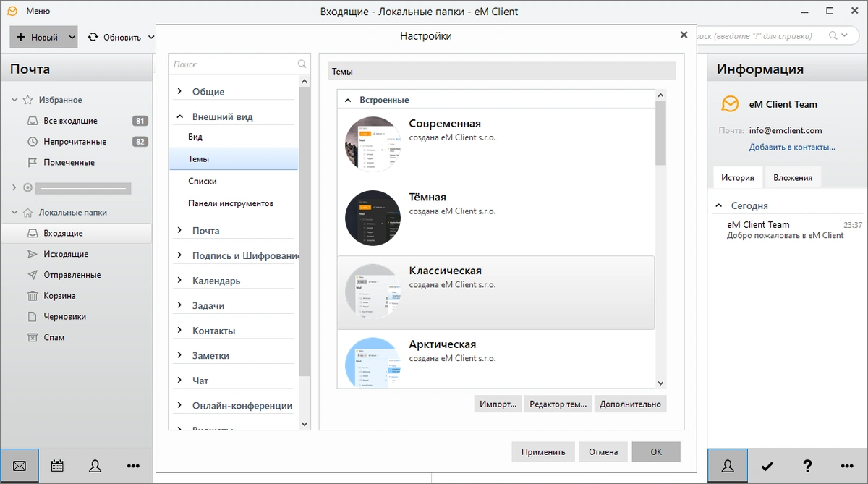Open right sidebar ellipsis options
Screen dimensions: 868x484
pos(848,467)
